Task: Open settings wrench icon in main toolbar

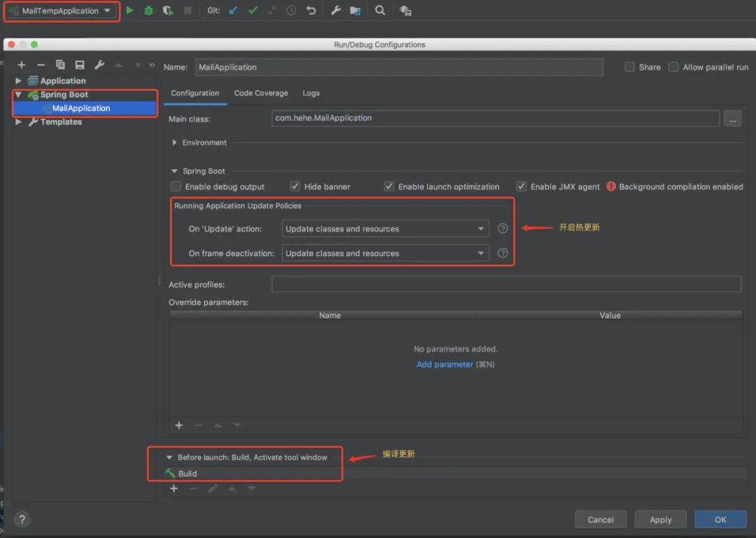Action: (336, 10)
